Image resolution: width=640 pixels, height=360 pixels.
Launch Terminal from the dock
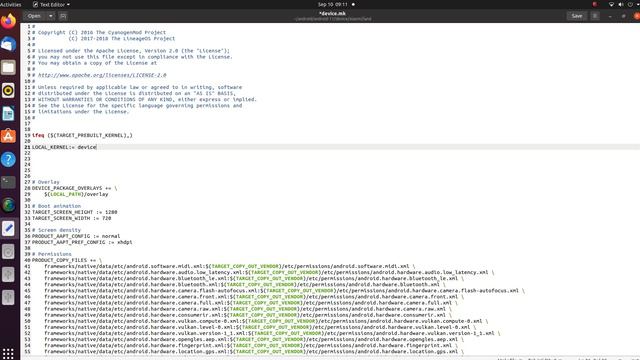tap(8, 182)
